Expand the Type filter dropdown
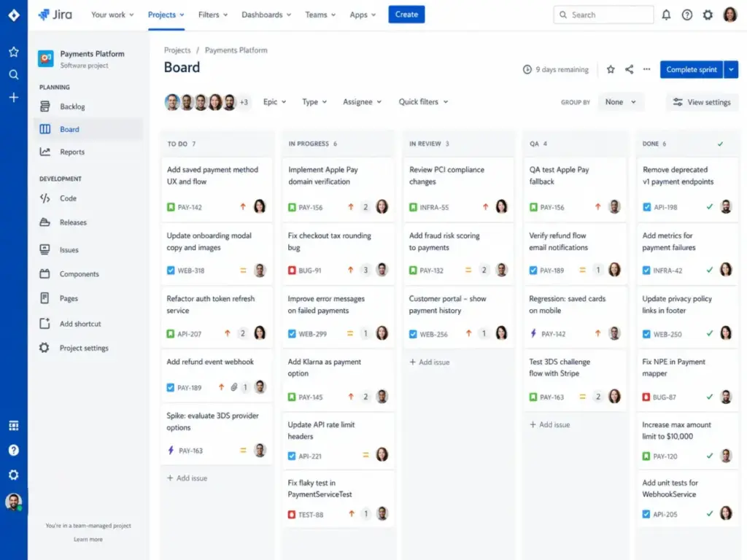Screen dimensions: 747x560 314,102
